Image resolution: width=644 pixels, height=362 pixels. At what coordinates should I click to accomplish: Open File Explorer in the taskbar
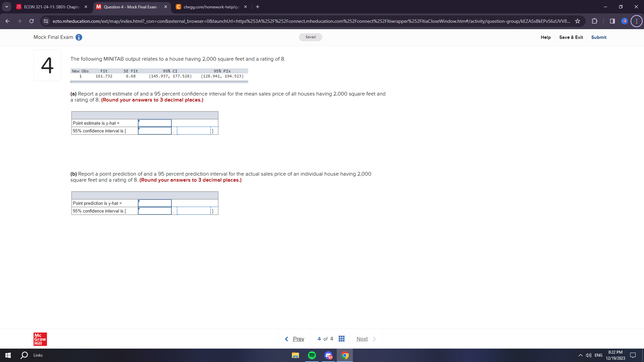[x=295, y=355]
